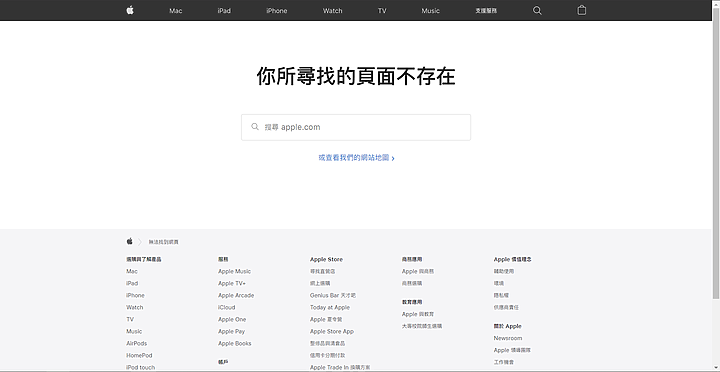Screen dimensions: 720x372
Task: Open the Newsroom footer link
Action: pyautogui.click(x=508, y=338)
